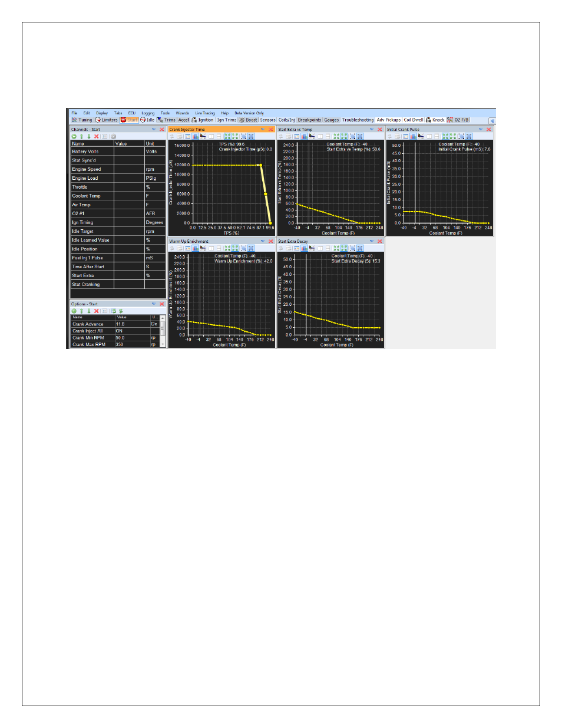Click green plus icon in Options - Start toolbar
Screen dimensions: 562x728
(74, 311)
